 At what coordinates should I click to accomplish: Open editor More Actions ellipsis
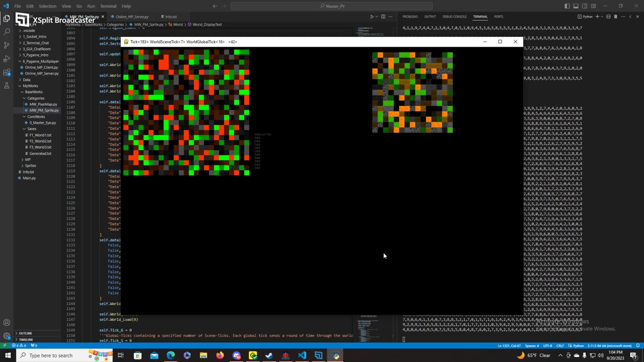390,17
